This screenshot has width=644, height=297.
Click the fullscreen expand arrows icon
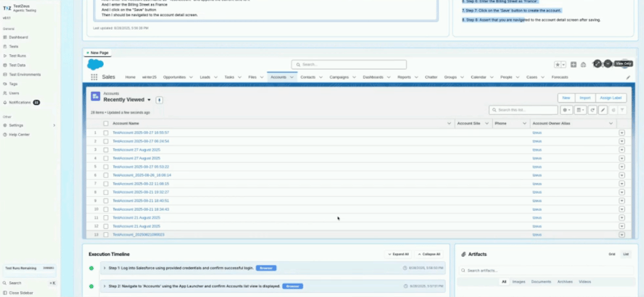597,64
